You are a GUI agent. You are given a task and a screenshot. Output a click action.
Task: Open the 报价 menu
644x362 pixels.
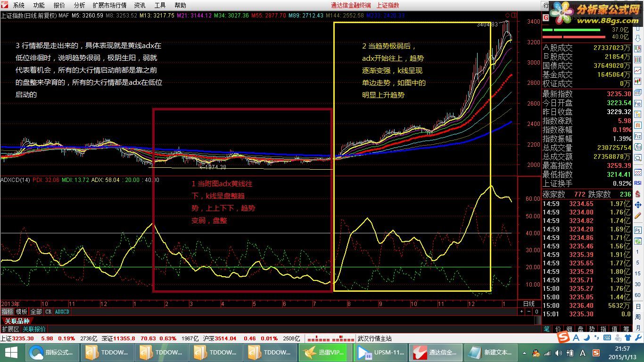(x=59, y=5)
